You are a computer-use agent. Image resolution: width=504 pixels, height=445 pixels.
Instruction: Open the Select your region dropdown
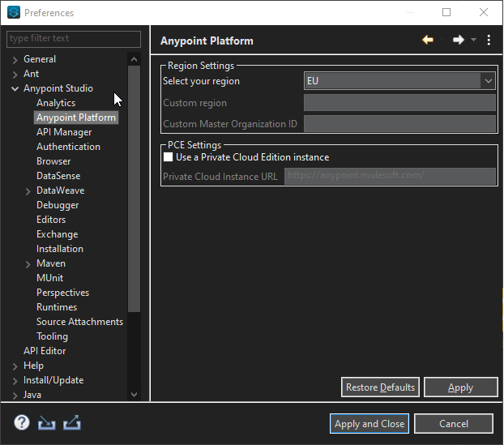pos(399,81)
